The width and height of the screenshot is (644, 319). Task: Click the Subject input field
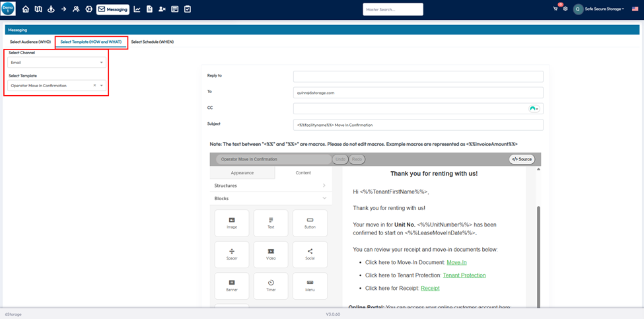pyautogui.click(x=418, y=125)
